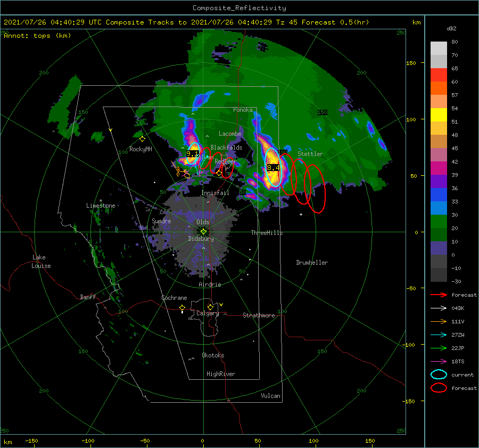The image size is (479, 448).
Task: Click the Vulcan city label
Action: (x=271, y=396)
